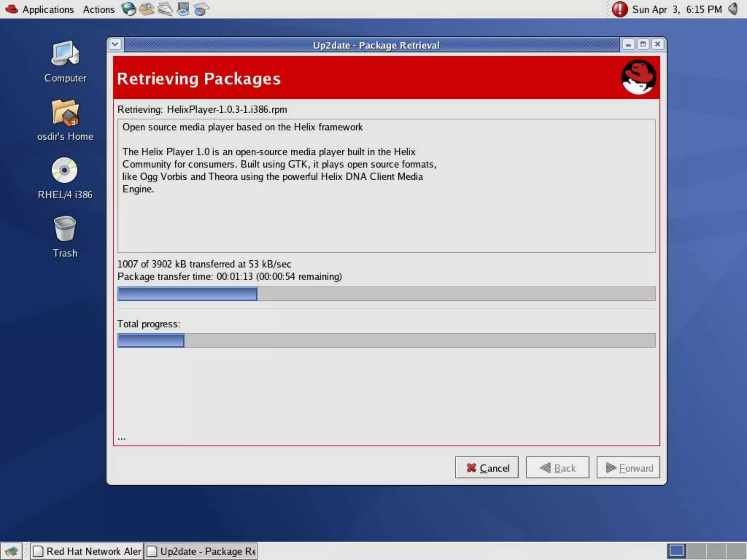747x560 pixels.
Task: Switch to Red Hat Network Alert taskbar window
Action: (88, 551)
